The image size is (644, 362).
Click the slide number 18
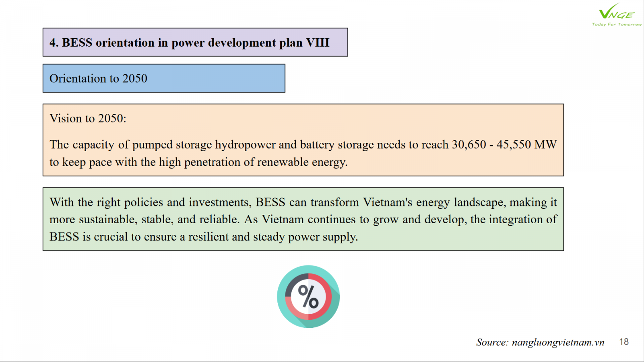click(624, 342)
